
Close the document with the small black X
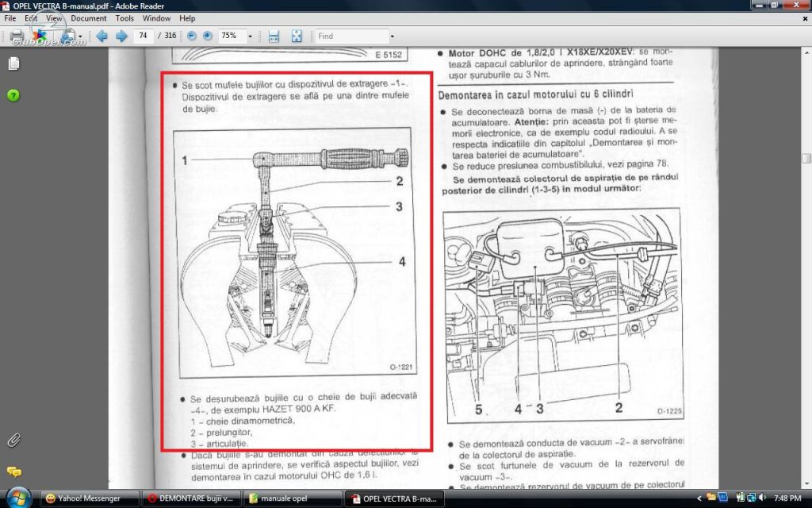point(805,18)
